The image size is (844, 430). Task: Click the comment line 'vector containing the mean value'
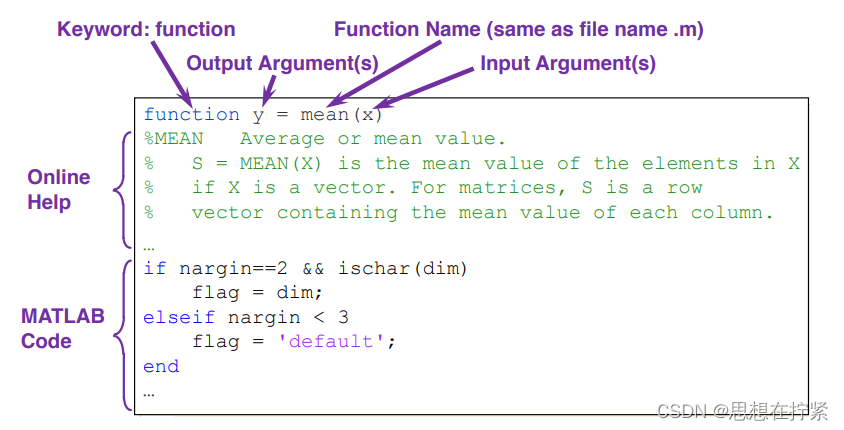[459, 213]
